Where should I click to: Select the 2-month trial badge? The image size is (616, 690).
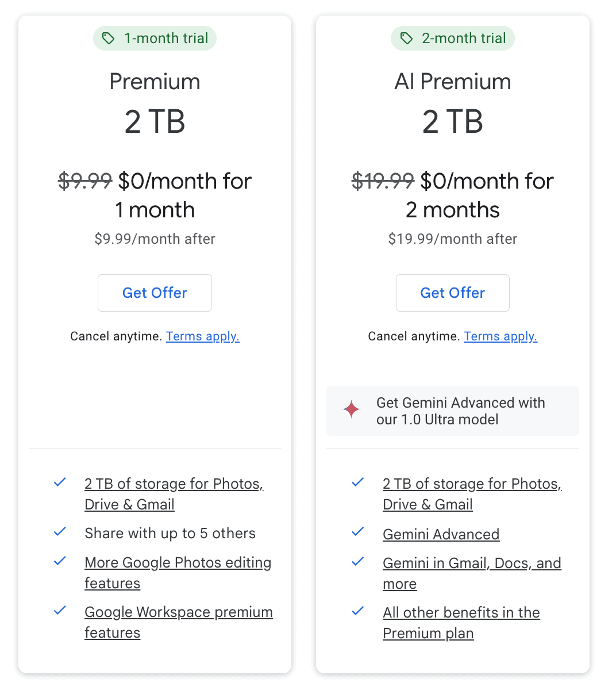click(452, 39)
